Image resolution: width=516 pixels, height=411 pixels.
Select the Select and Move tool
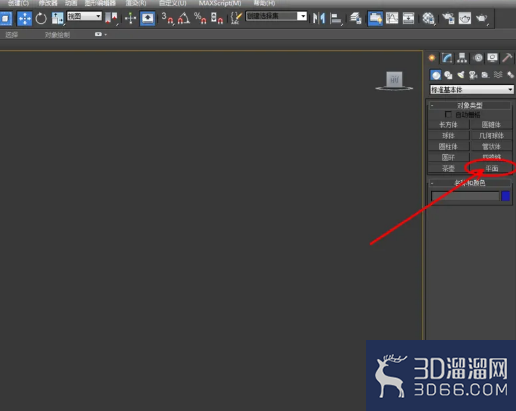pyautogui.click(x=24, y=18)
